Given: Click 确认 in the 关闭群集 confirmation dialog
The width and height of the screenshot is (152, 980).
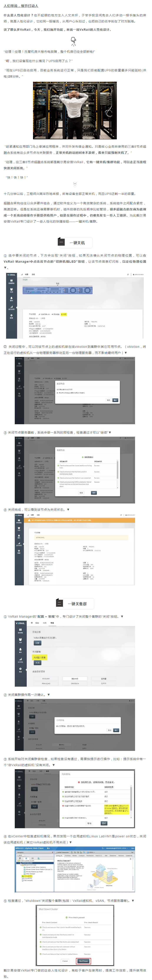Looking at the screenshot, I should [116, 730].
